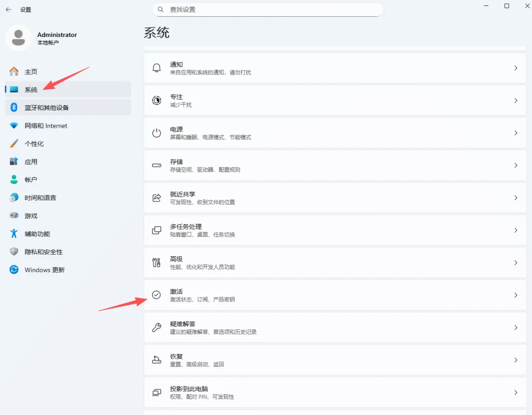Click the Bluetooth icon in sidebar

click(14, 107)
